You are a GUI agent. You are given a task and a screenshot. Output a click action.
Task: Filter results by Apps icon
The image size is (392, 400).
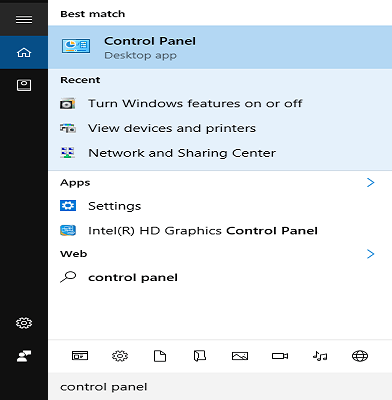tap(80, 356)
